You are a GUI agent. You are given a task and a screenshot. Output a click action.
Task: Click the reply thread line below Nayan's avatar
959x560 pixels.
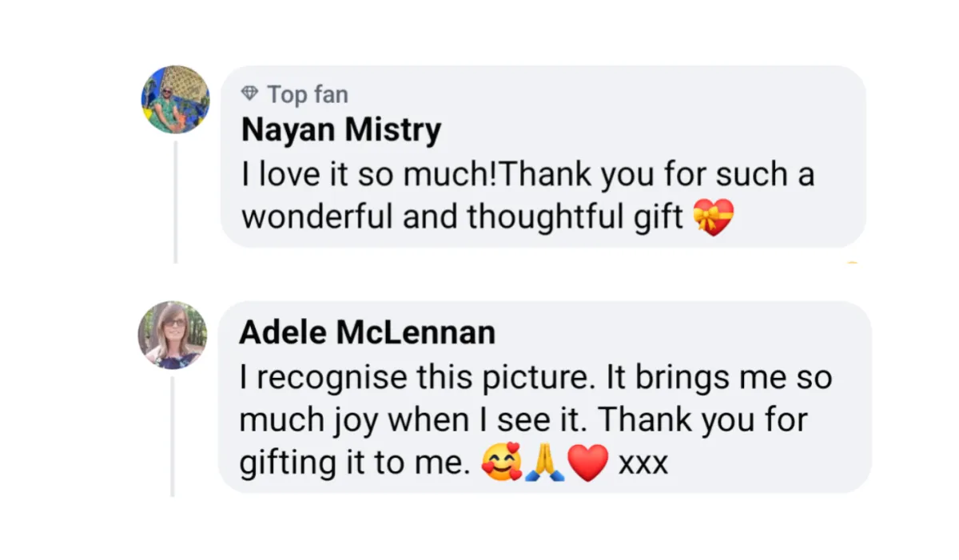tap(175, 200)
